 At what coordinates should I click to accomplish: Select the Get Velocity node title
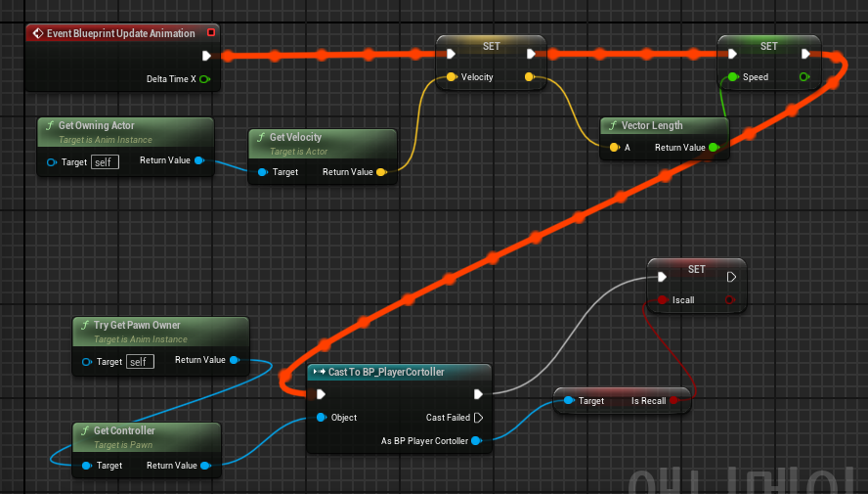[295, 137]
